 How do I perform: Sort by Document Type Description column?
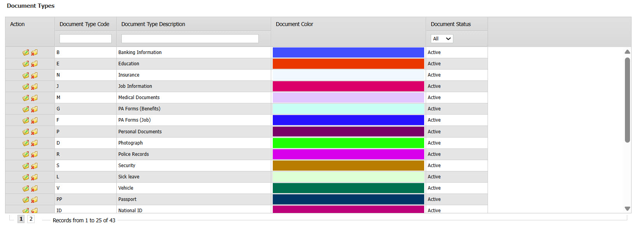coord(153,24)
